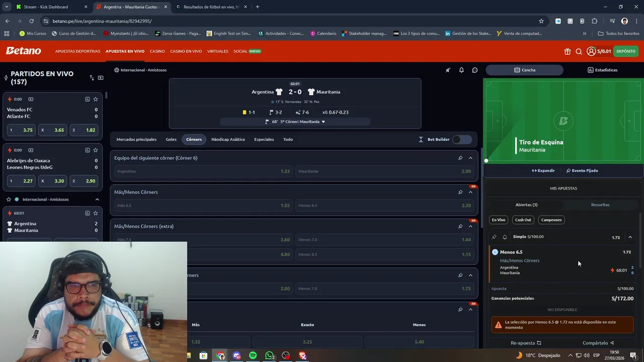Expand the 5º Córner Mauritania event dropdown

point(323,122)
